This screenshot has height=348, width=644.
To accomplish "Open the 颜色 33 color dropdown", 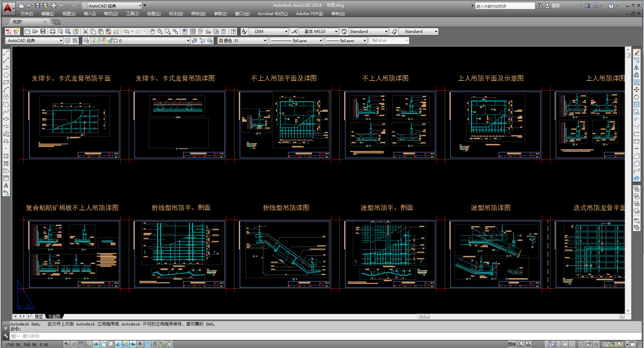I will click(x=243, y=41).
